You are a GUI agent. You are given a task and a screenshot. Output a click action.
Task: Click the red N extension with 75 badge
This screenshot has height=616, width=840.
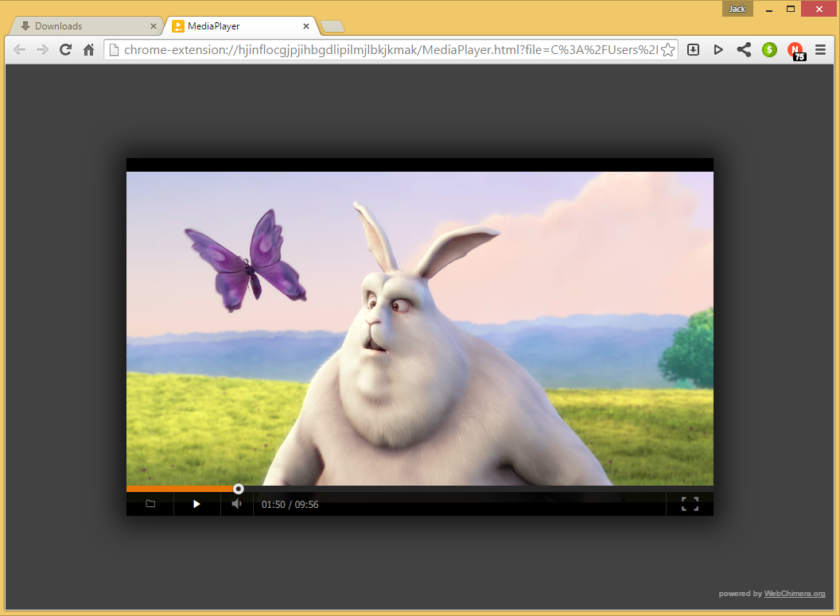(x=796, y=51)
